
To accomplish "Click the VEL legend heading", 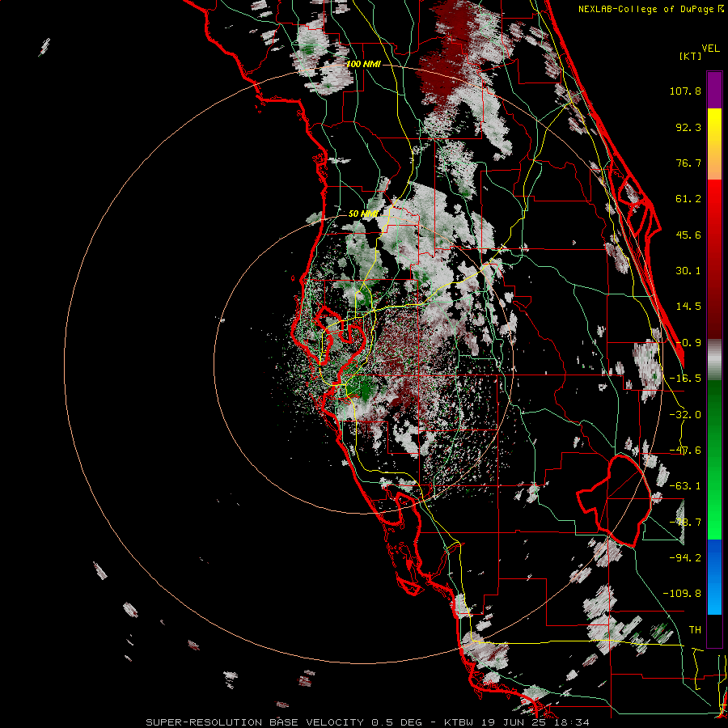I will (x=710, y=48).
